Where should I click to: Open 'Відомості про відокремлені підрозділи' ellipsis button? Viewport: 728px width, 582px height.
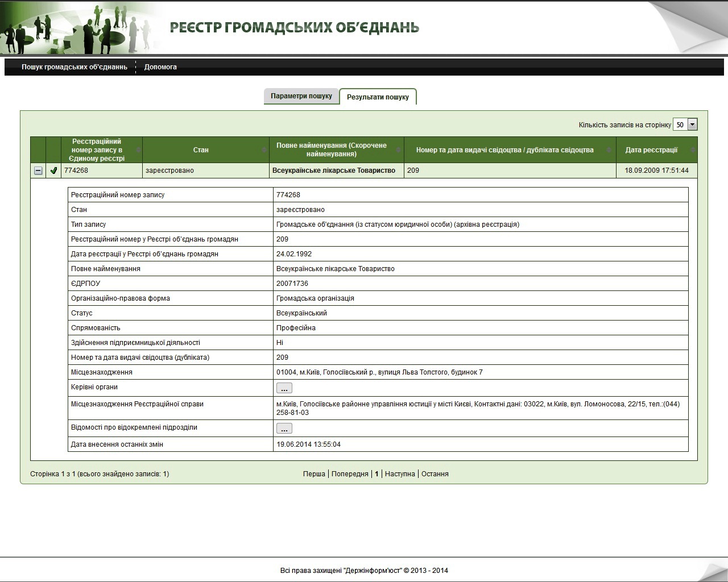[284, 429]
